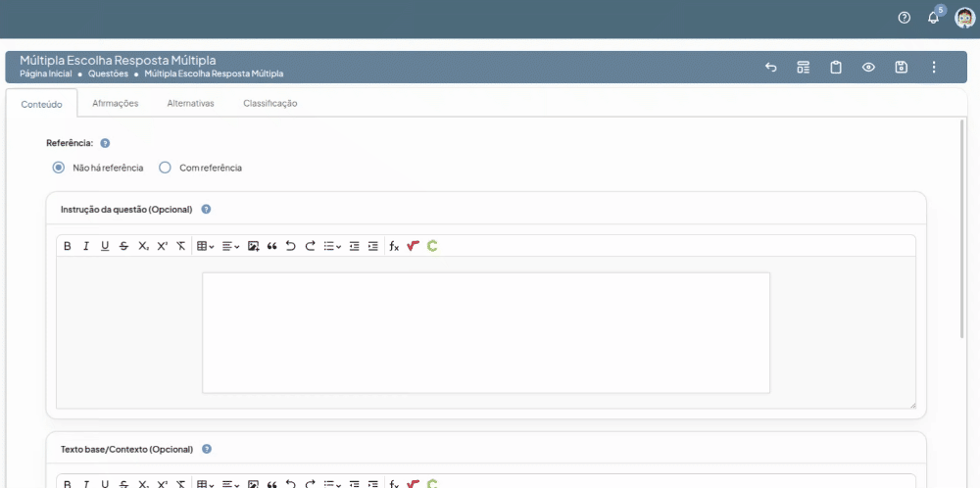Click the Questões breadcrumb link
The image size is (980, 488).
[108, 73]
